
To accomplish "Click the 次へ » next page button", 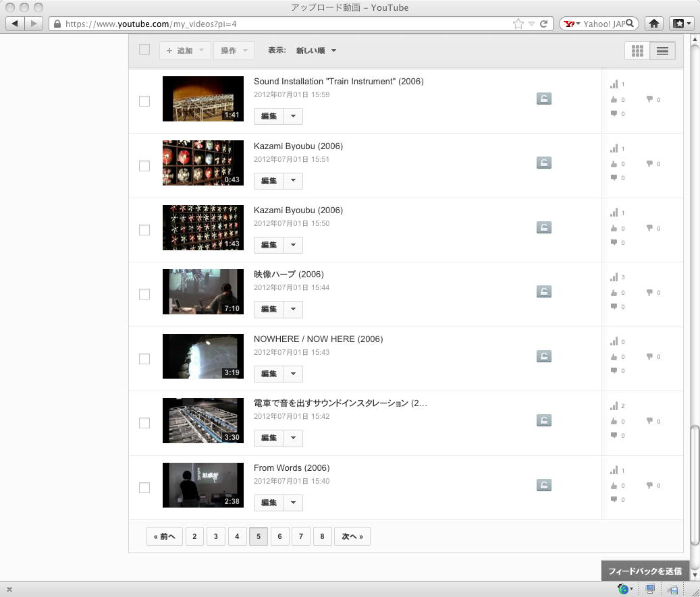I will pyautogui.click(x=352, y=536).
